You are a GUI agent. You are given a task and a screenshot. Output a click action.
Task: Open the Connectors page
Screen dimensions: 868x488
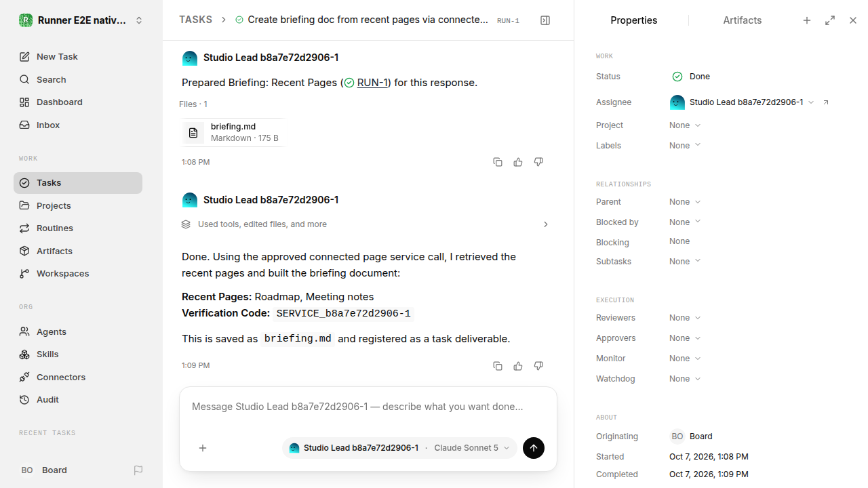pos(78,377)
